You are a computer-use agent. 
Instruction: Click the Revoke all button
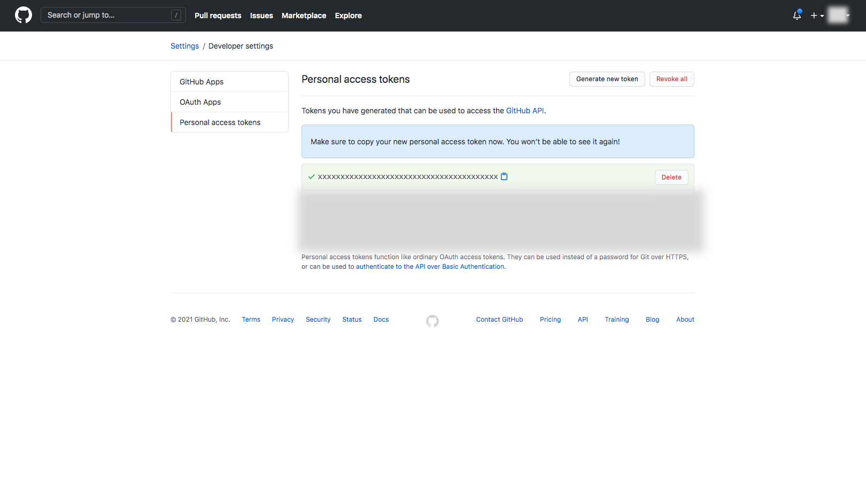[672, 79]
